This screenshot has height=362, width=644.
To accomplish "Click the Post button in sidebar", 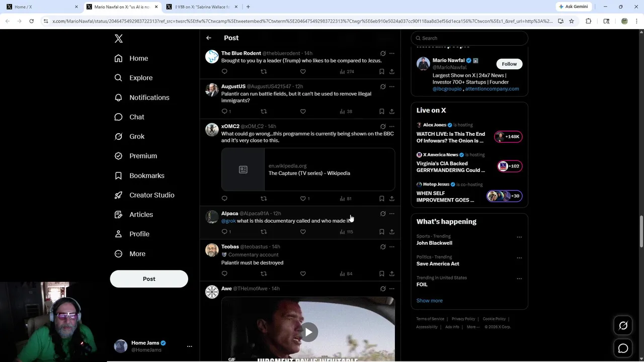I will (149, 279).
